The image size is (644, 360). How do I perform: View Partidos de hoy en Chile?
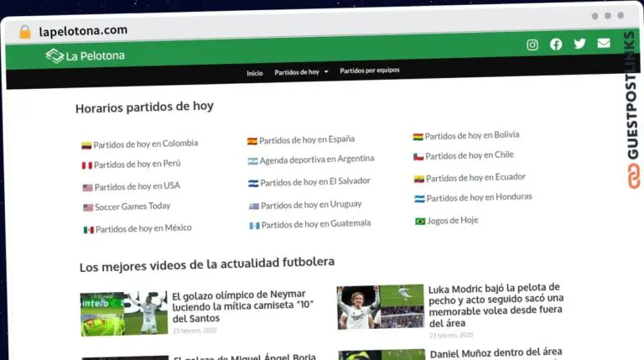pos(469,155)
